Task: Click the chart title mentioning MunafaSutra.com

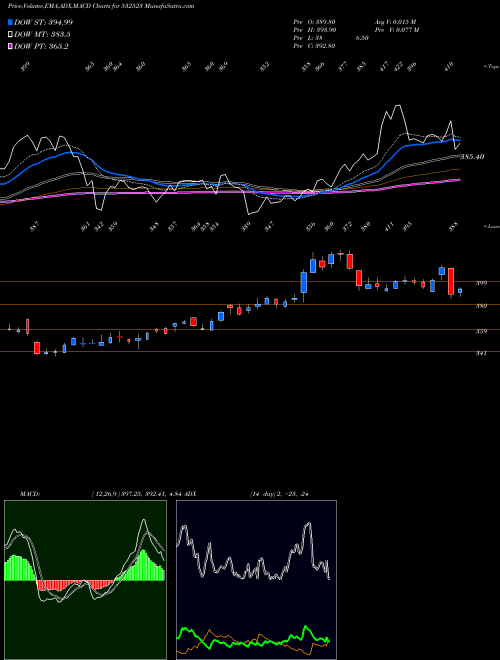Action: pos(101,6)
